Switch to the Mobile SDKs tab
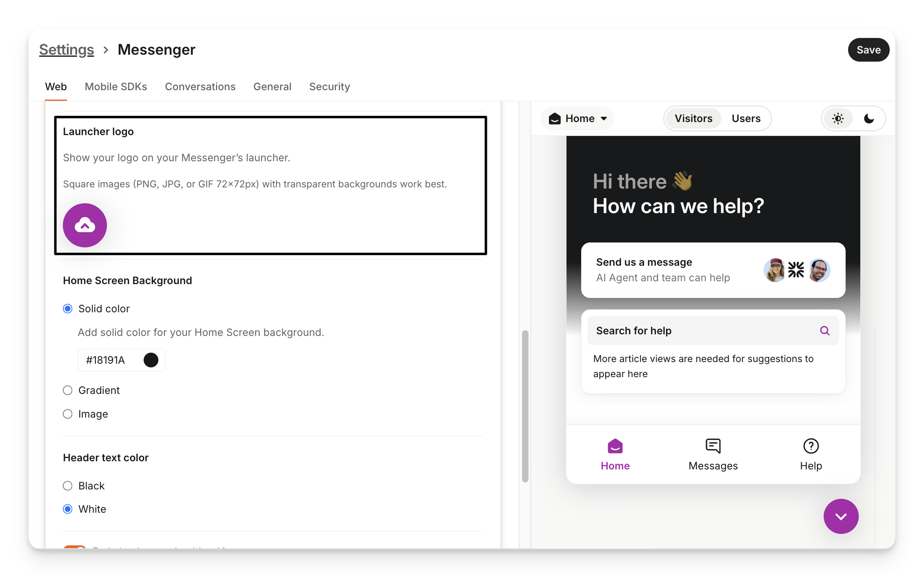Viewport: 924px width, 578px height. pos(116,87)
